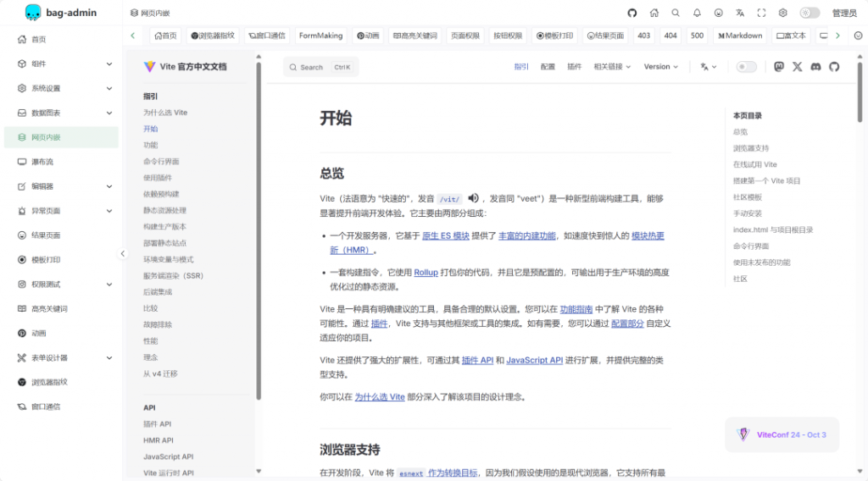Open the Discord icon in Vite docs
The width and height of the screenshot is (868, 481).
[815, 67]
